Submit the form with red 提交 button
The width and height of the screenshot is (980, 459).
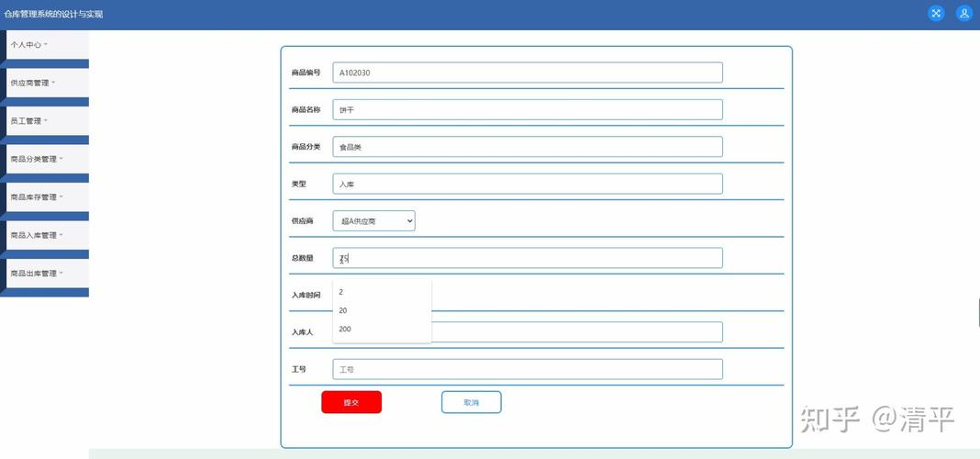(x=351, y=402)
